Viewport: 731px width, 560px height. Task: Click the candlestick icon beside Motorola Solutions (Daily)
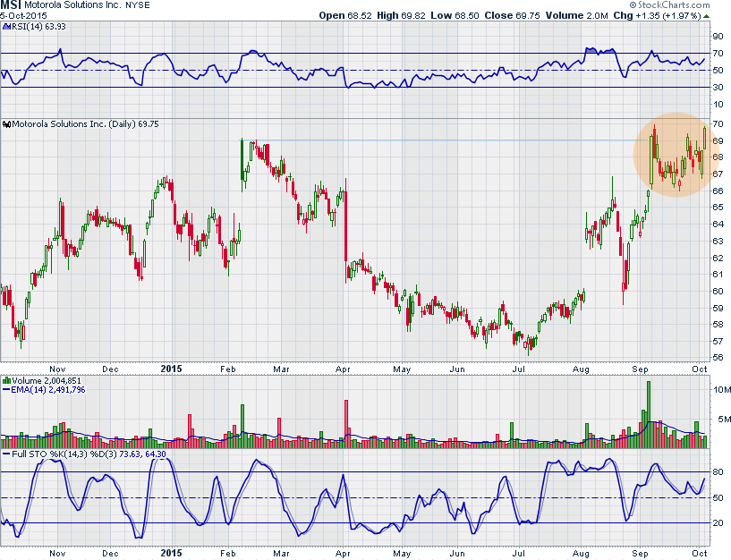[x=6, y=124]
